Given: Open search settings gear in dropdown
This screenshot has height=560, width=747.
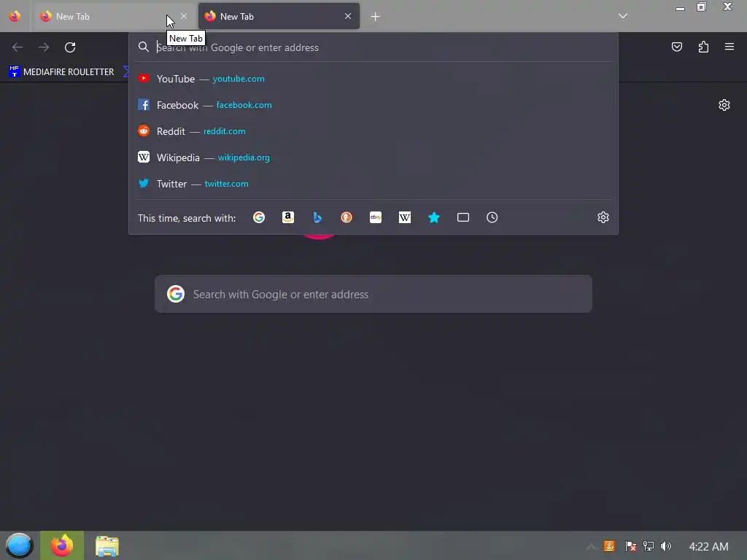Looking at the screenshot, I should [x=603, y=217].
